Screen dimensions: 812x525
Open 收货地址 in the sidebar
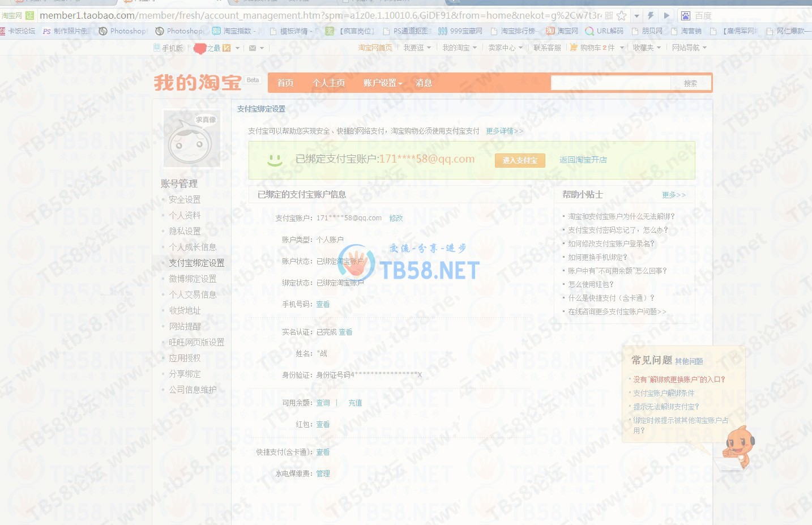click(185, 310)
